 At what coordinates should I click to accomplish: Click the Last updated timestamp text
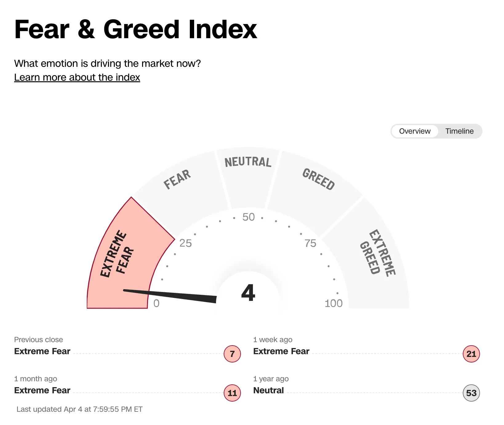(x=80, y=409)
